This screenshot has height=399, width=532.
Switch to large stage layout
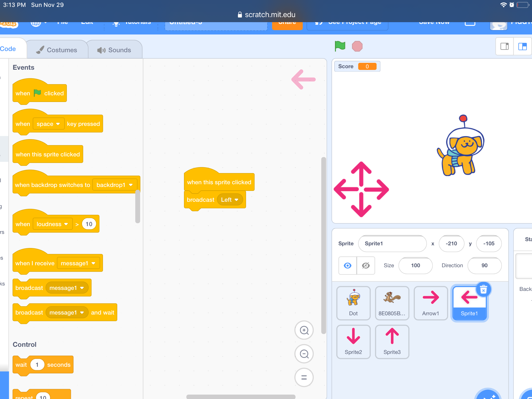522,46
